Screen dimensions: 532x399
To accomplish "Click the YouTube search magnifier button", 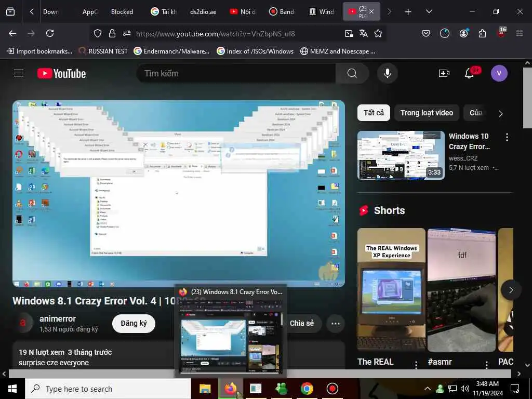I will pyautogui.click(x=352, y=73).
